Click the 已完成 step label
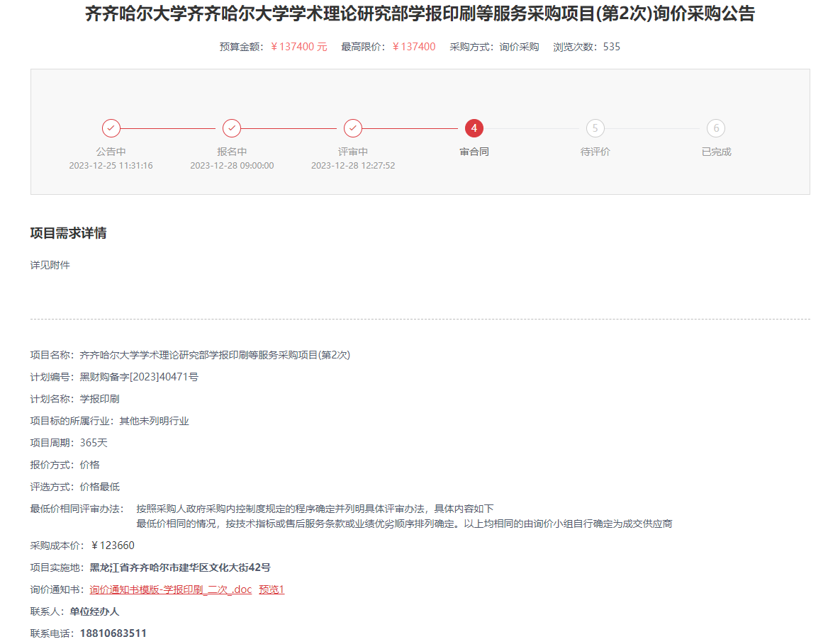 click(x=716, y=152)
